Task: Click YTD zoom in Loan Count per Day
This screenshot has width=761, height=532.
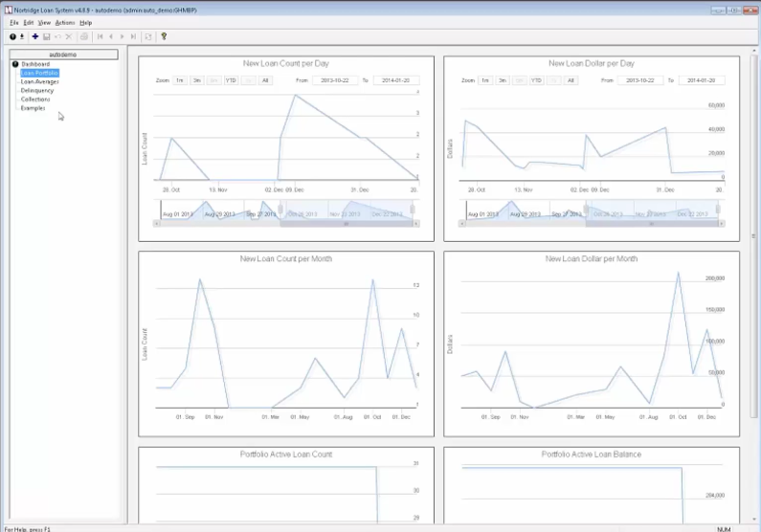Action: [x=231, y=80]
